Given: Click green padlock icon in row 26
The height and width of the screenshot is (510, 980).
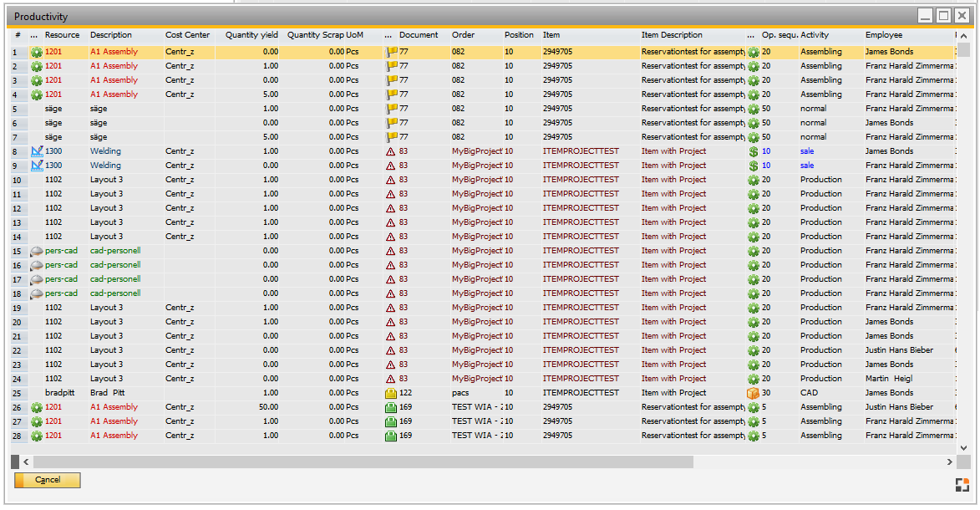Looking at the screenshot, I should coord(391,407).
